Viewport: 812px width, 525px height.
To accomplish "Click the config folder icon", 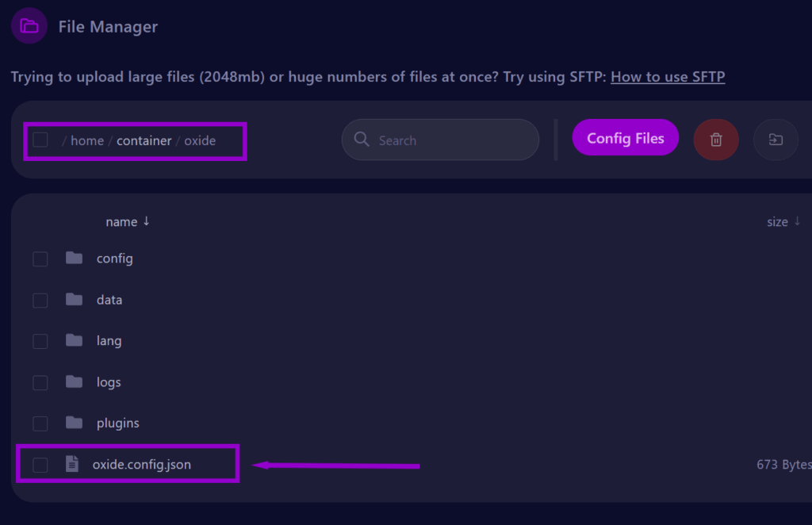I will tap(74, 259).
